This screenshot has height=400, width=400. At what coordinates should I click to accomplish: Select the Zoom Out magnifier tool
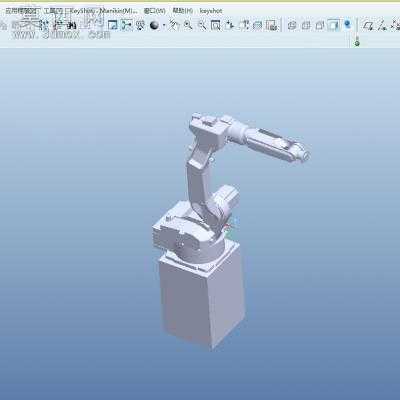coord(202,25)
